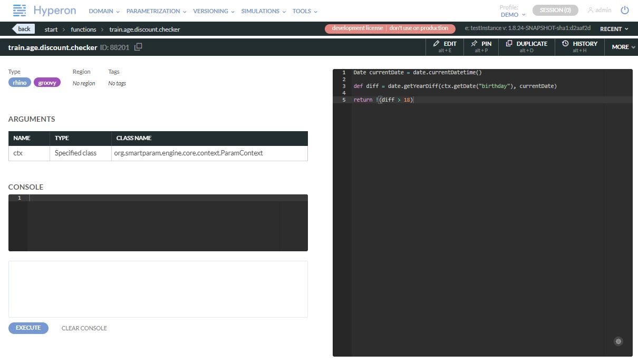Expand the DOMAIN menu
The width and height of the screenshot is (638, 364).
tap(104, 11)
